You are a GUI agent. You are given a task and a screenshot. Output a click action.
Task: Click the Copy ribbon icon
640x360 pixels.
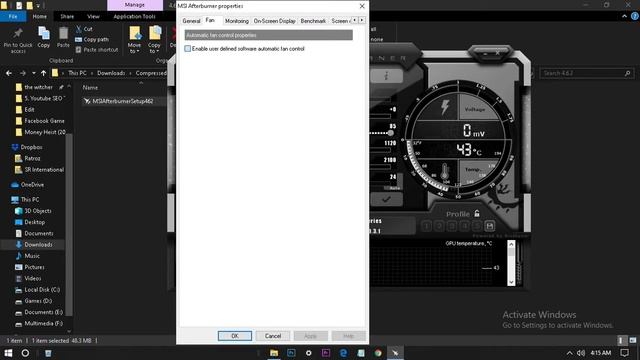[x=44, y=38]
